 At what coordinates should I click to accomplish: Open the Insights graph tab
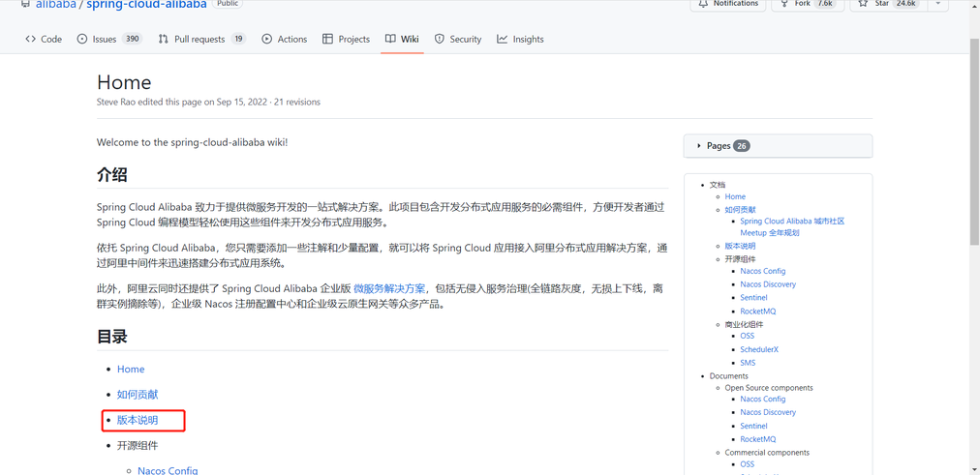[520, 39]
